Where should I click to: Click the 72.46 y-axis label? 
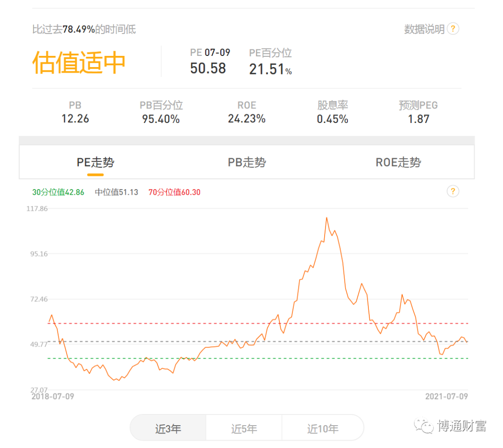pyautogui.click(x=39, y=299)
